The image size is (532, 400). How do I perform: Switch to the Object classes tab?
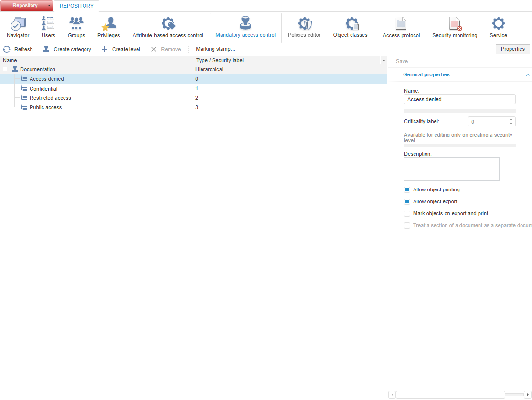point(351,28)
